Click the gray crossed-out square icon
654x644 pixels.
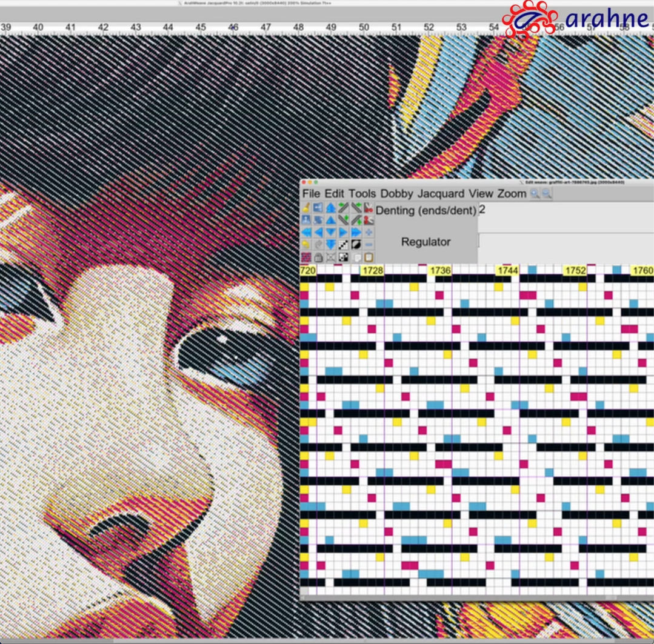331,257
